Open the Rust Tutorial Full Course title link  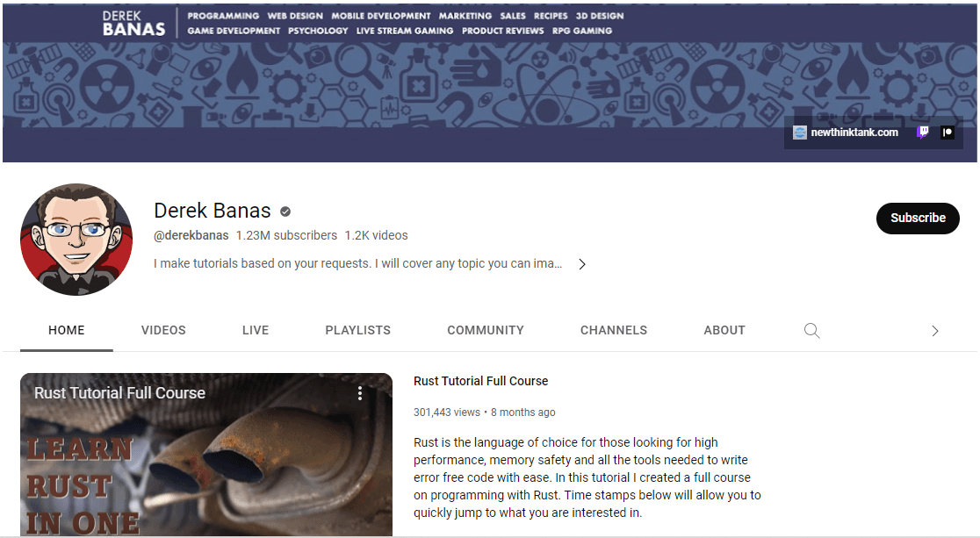click(480, 381)
